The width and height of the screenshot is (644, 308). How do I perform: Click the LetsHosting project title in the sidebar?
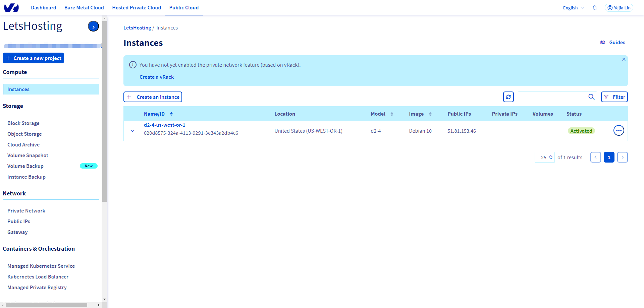33,26
